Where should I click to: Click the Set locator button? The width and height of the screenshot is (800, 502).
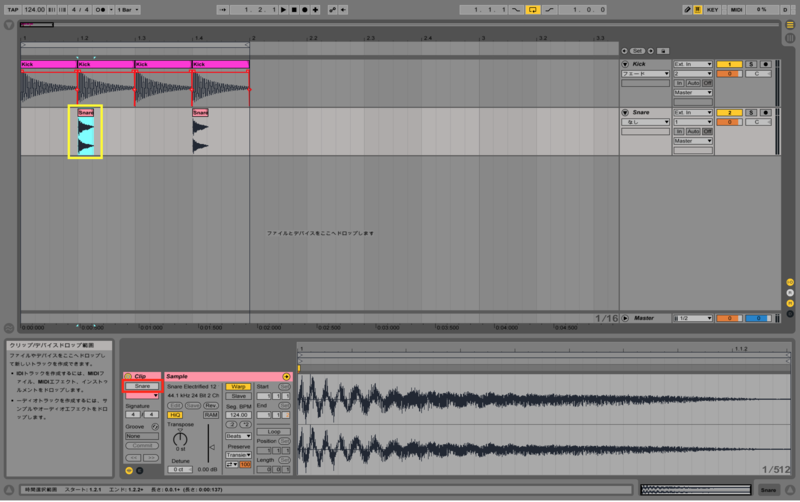637,51
